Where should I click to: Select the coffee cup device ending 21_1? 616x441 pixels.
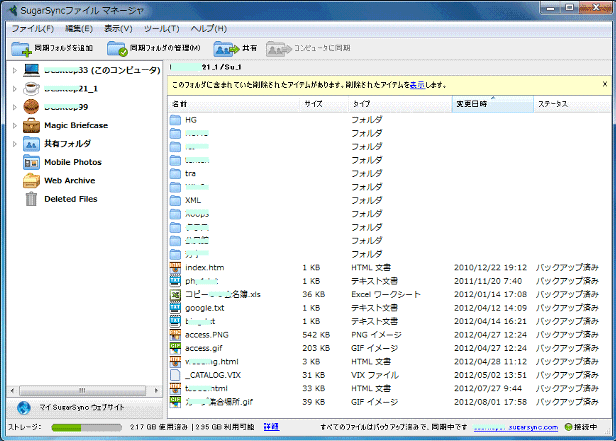pyautogui.click(x=31, y=89)
